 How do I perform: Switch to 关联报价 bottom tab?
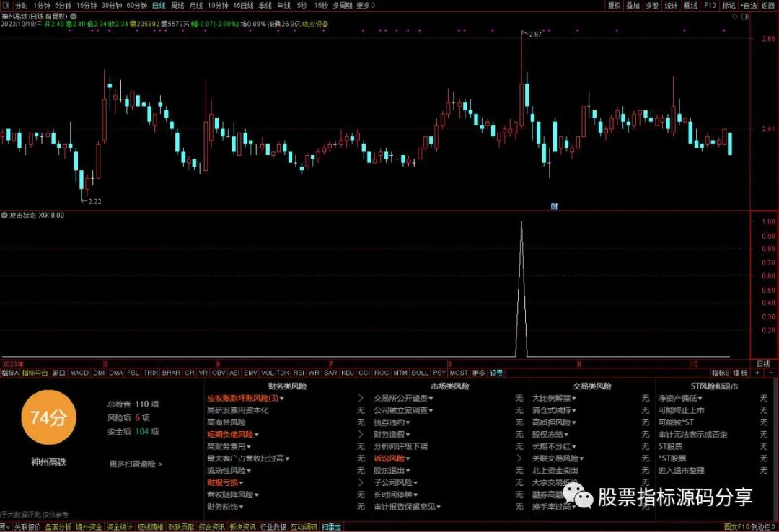click(x=27, y=527)
